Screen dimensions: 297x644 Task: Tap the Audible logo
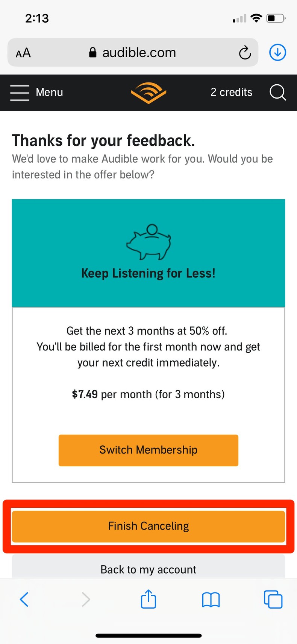[x=148, y=93]
